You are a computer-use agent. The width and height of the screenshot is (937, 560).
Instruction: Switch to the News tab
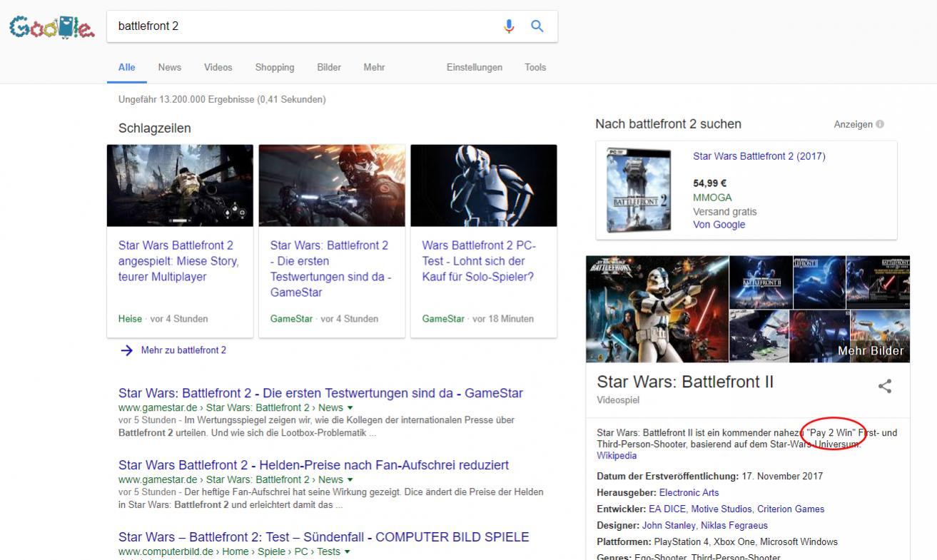coord(170,67)
